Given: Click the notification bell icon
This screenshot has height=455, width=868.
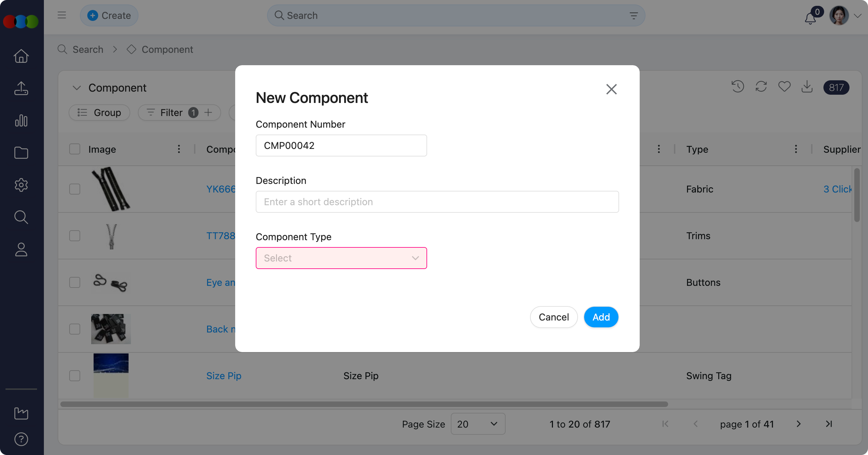Looking at the screenshot, I should [810, 18].
